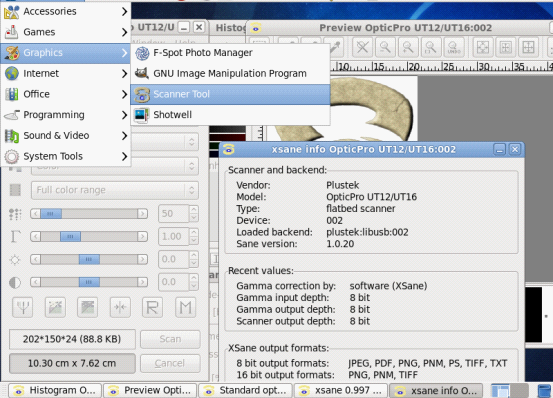Click xsane info O... taskbar button
553x398 pixels.
436,391
